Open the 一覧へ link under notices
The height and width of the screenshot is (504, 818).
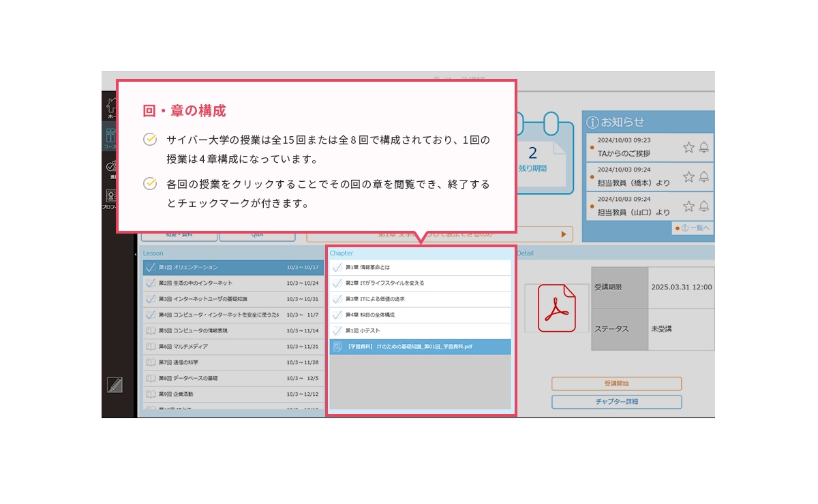point(693,228)
